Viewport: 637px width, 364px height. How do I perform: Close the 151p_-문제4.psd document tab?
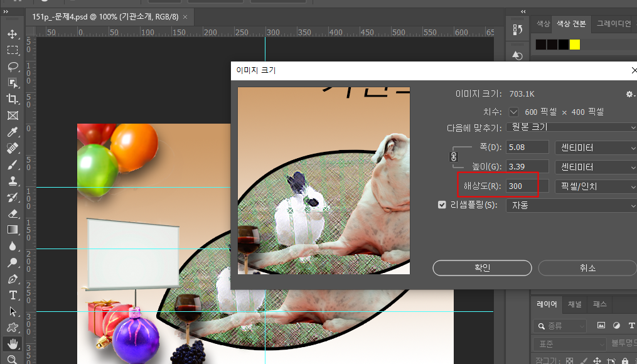pyautogui.click(x=185, y=17)
